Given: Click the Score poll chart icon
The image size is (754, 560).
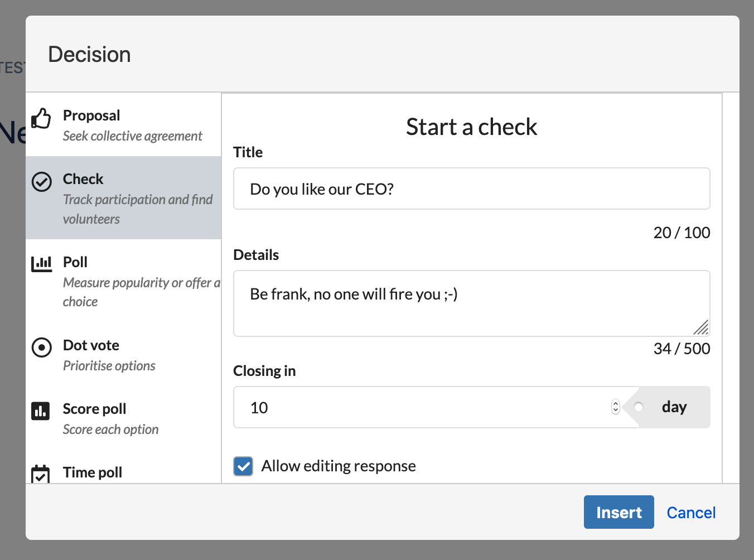Looking at the screenshot, I should pos(41,411).
